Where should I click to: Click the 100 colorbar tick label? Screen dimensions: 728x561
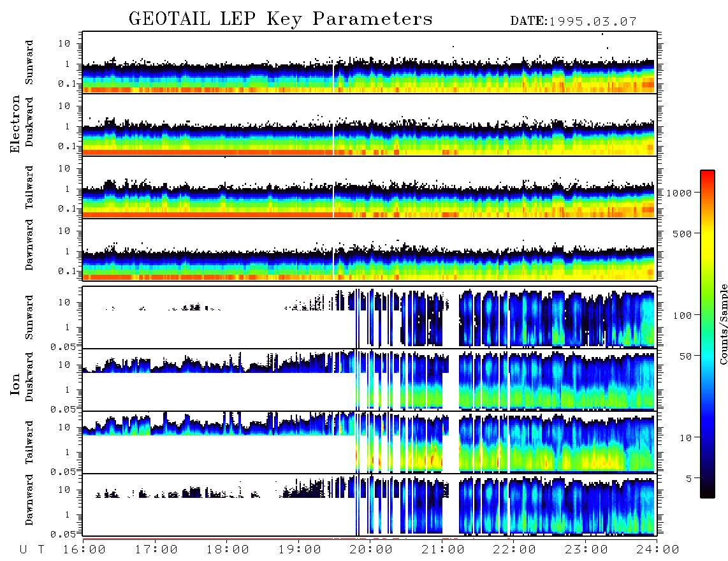682,316
